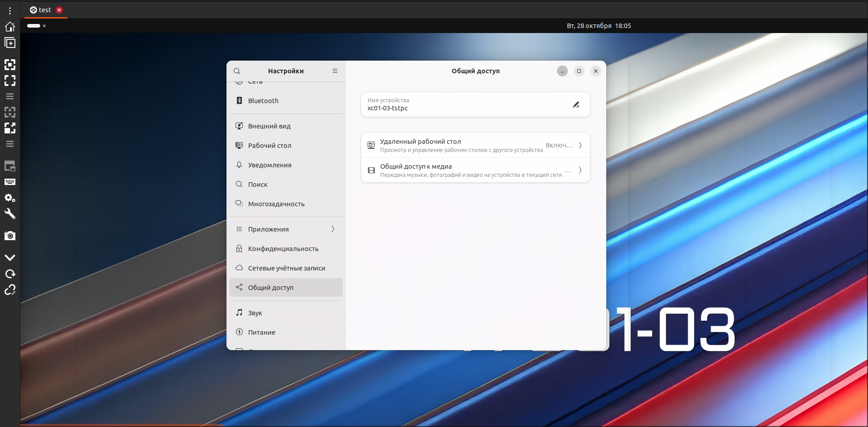Go to Конфиденциальность settings

pos(283,249)
